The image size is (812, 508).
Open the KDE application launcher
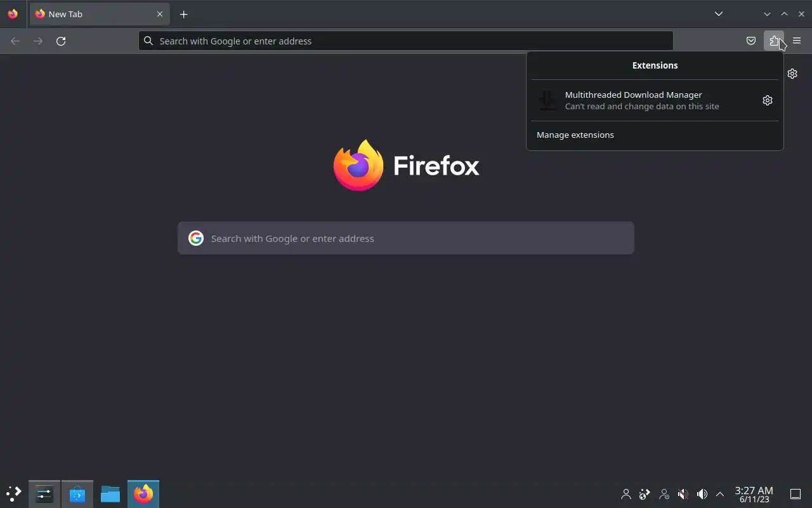point(13,493)
